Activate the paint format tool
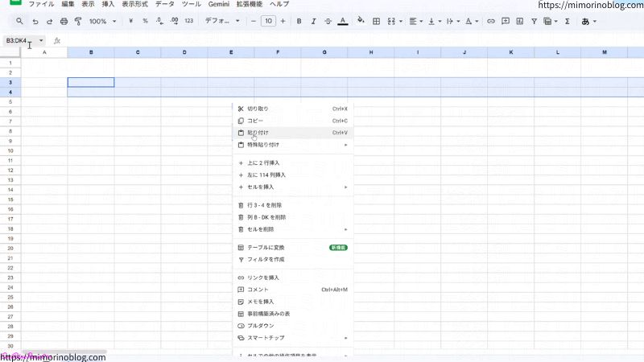Screen dimensions: 644x362 tap(78, 22)
